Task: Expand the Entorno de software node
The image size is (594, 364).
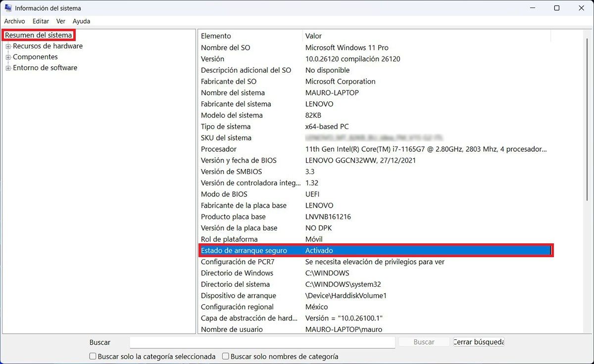Action: (8, 68)
